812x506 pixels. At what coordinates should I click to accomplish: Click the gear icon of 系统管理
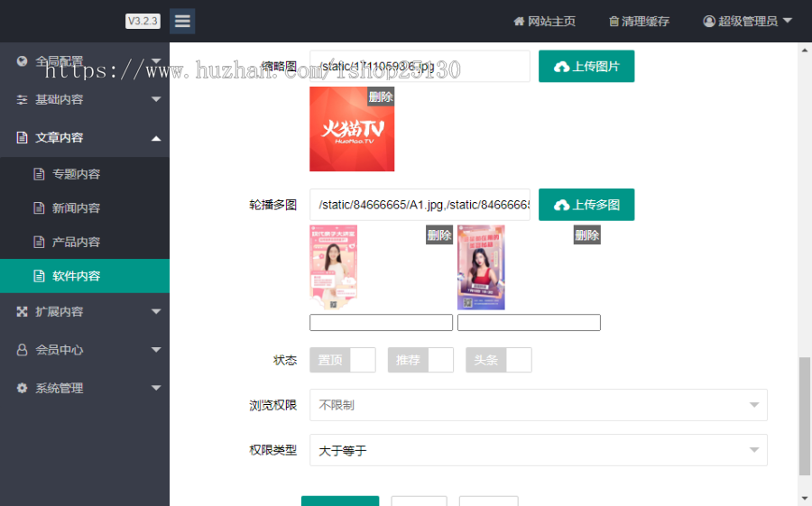click(22, 388)
